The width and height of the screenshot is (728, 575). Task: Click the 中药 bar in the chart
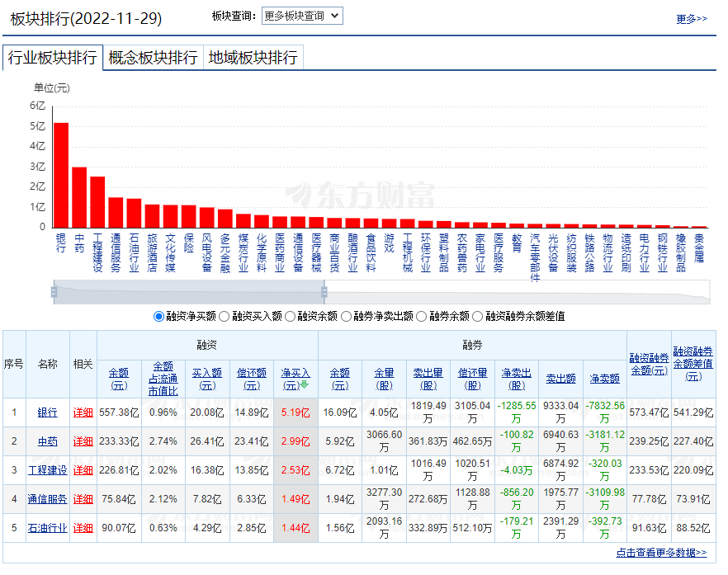(79, 197)
